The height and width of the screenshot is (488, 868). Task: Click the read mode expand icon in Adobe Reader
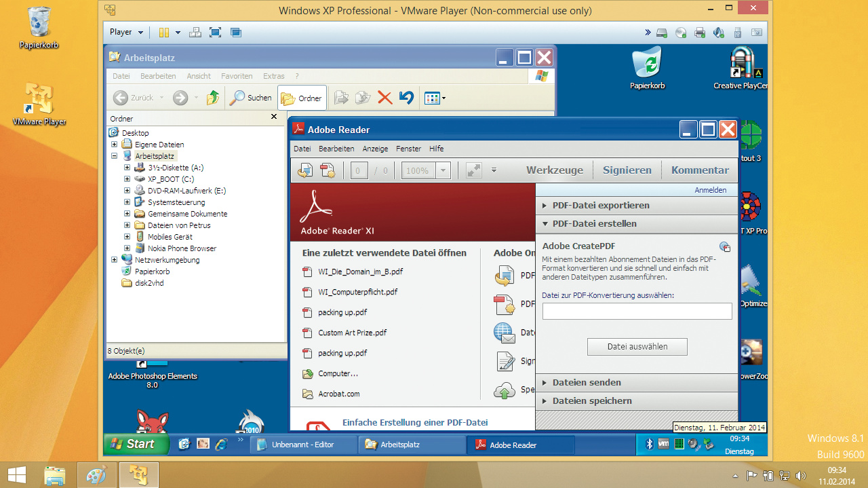click(473, 170)
